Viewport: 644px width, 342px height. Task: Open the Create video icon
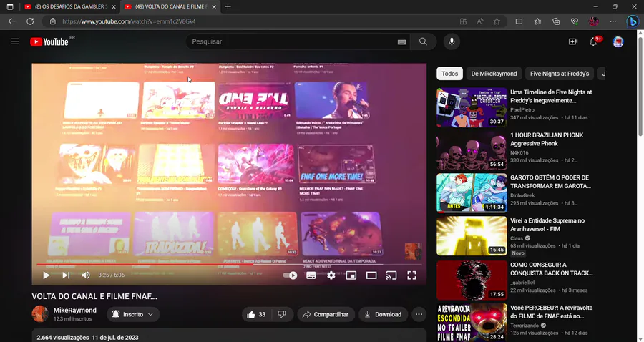573,41
